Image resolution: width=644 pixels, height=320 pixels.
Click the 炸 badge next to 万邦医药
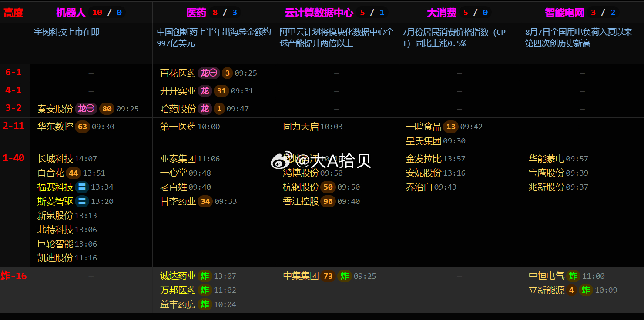click(205, 290)
